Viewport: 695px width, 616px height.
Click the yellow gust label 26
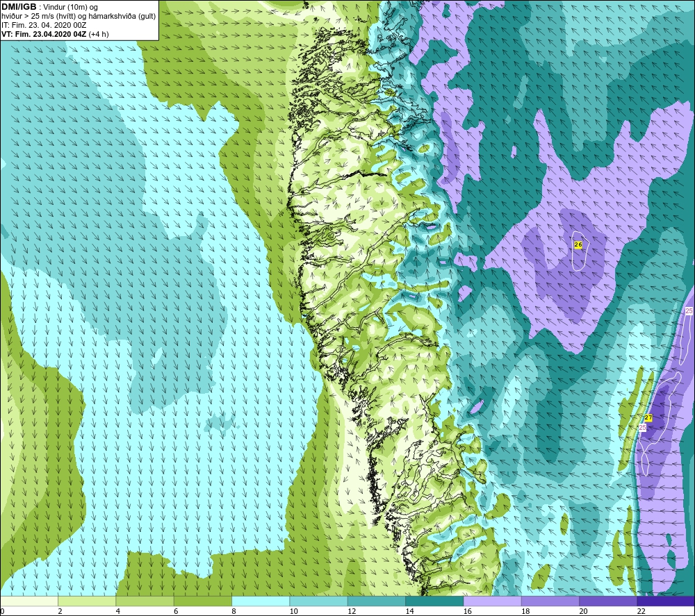[578, 244]
